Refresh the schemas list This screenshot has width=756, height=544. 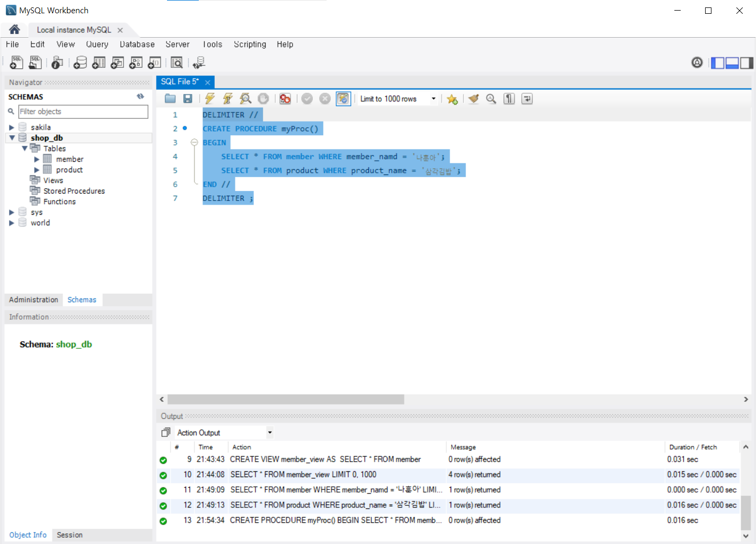(140, 96)
